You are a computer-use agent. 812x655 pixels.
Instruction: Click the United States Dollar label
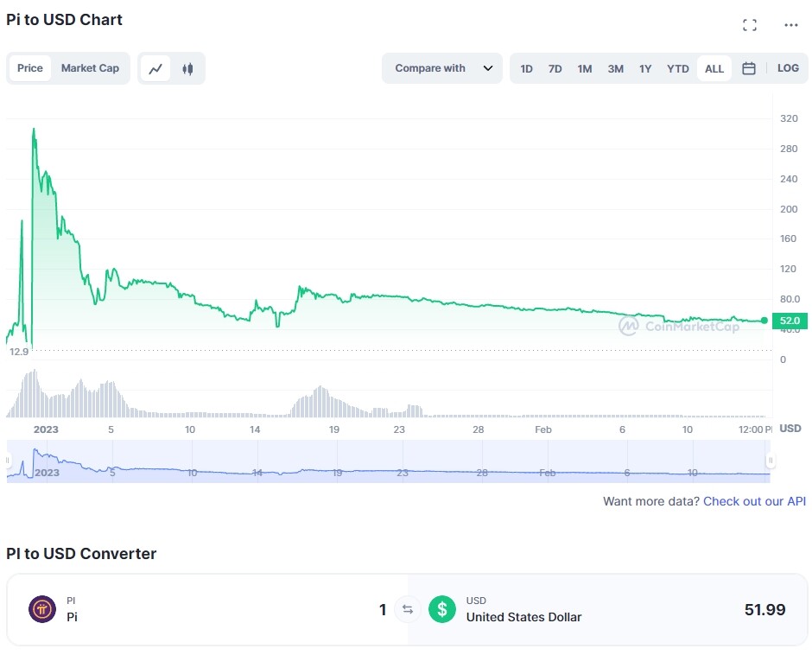tap(523, 617)
